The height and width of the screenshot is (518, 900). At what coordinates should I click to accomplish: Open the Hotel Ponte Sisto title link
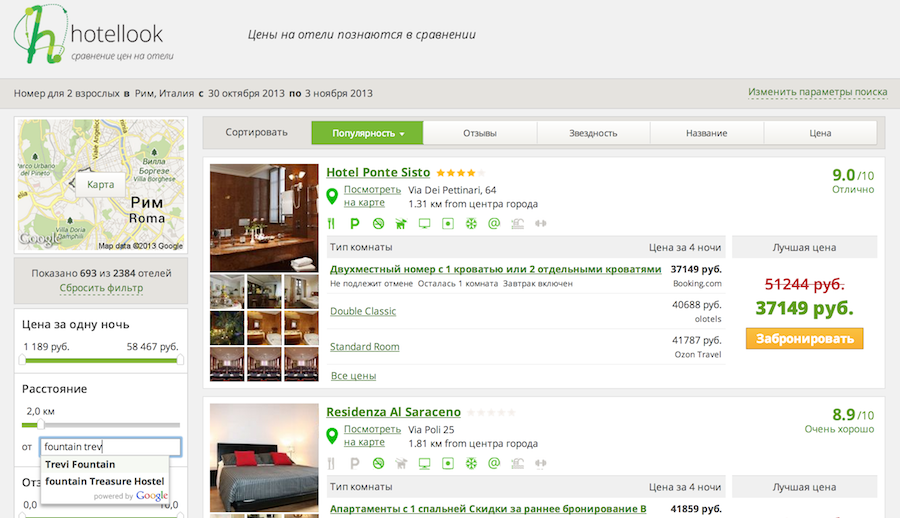378,172
